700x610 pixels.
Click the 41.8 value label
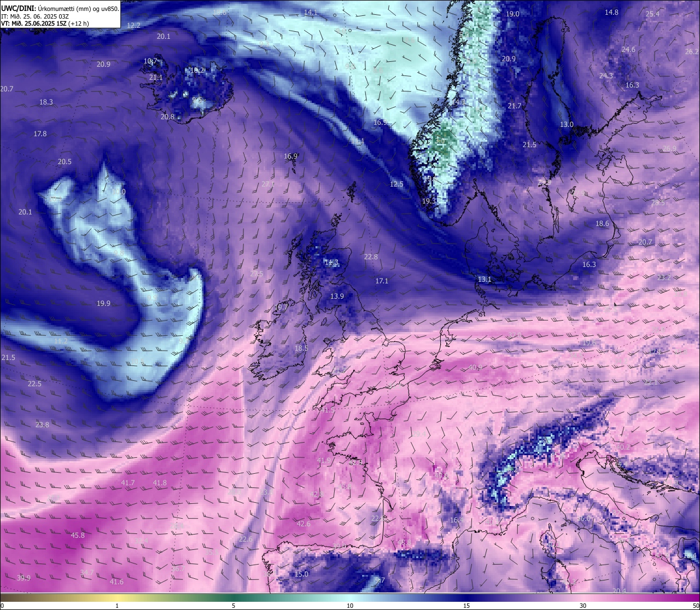(x=160, y=483)
